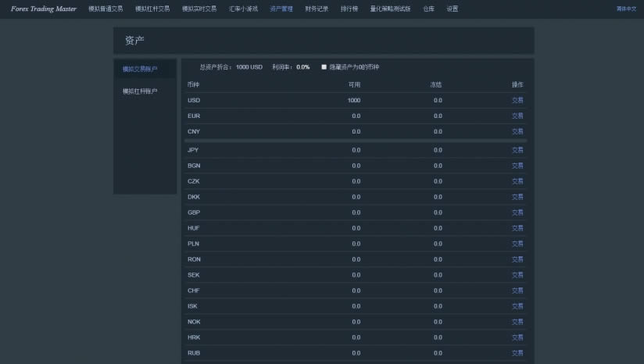
Task: Click 交易 link for USD row
Action: click(517, 100)
